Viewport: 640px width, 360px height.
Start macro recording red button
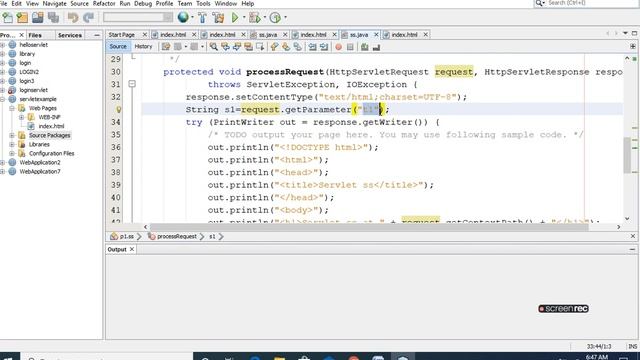[x=338, y=47]
